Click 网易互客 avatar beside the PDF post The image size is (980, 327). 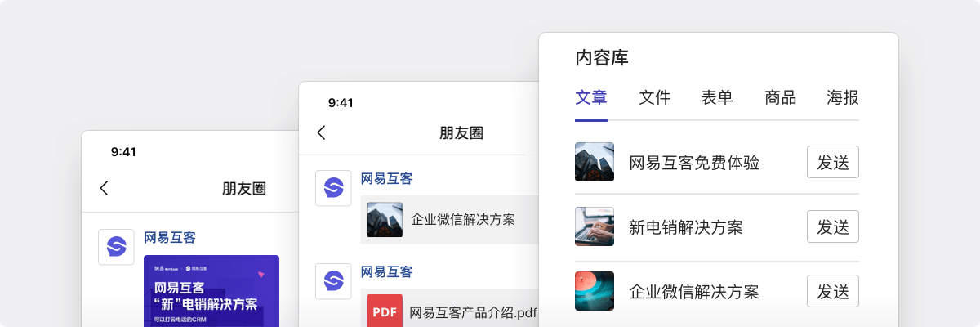click(x=333, y=281)
